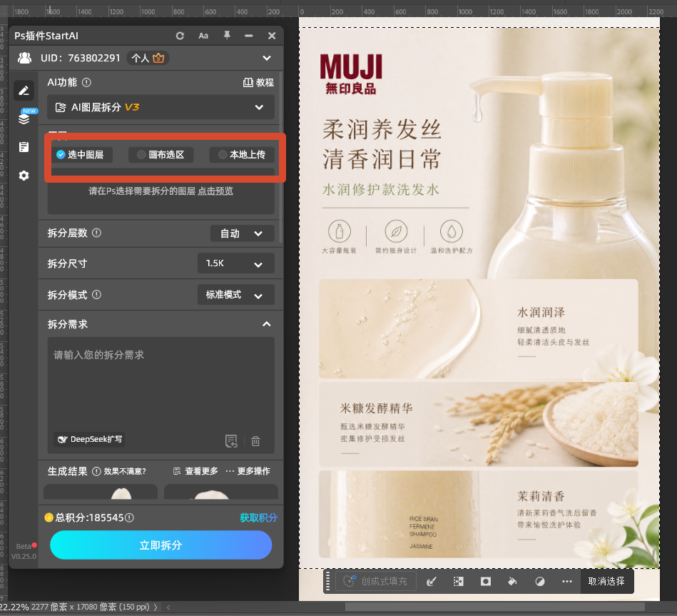
Task: Click the selection brush icon in contextual bar
Action: click(431, 582)
